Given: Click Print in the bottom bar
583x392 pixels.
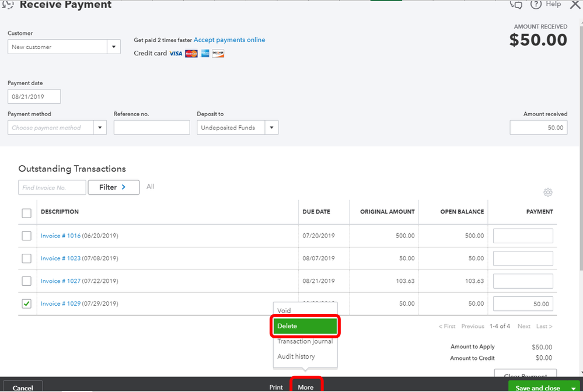Looking at the screenshot, I should click(x=276, y=387).
